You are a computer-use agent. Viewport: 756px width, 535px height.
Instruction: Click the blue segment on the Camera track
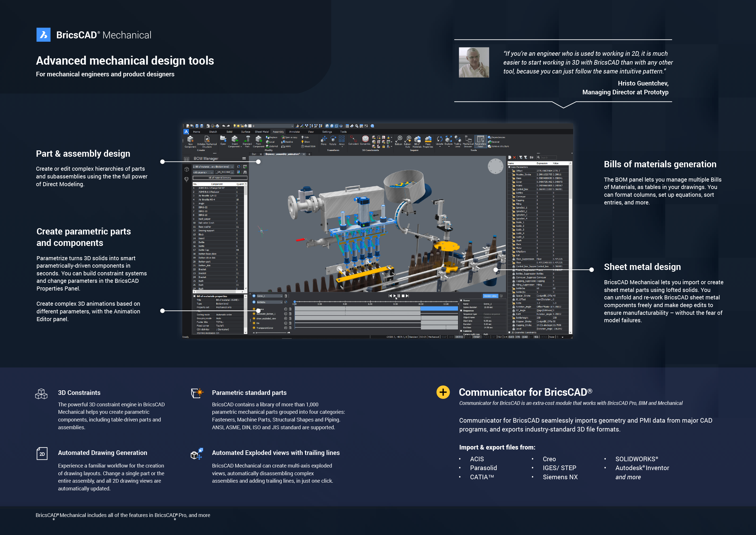pyautogui.click(x=439, y=309)
